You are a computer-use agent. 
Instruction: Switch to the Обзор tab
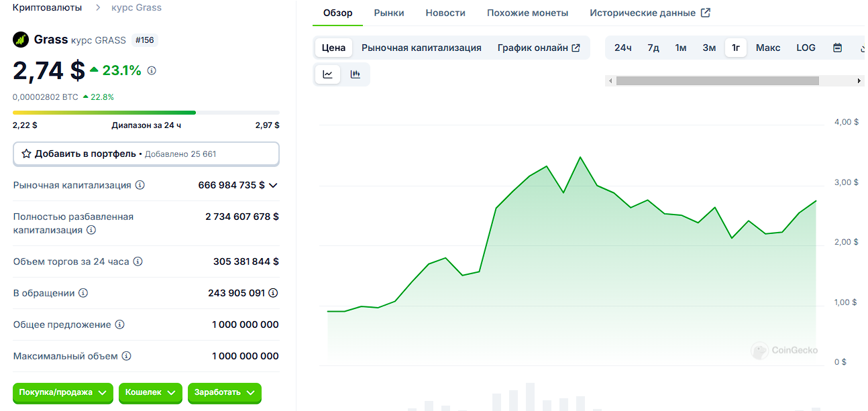(337, 13)
